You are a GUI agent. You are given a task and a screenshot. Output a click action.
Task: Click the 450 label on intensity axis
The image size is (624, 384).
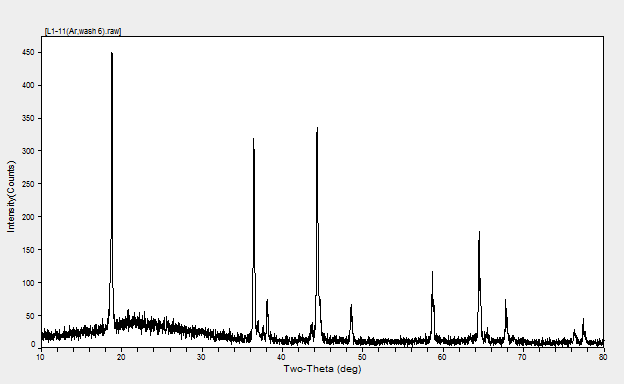click(x=28, y=53)
